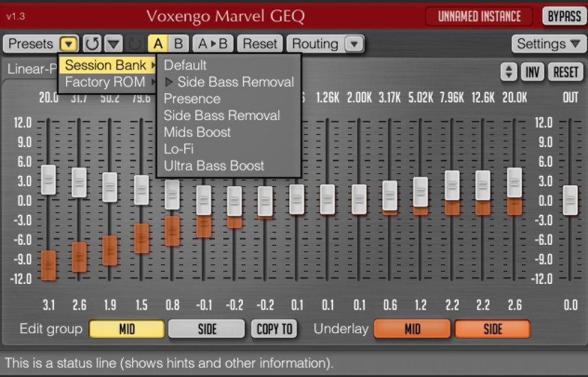
Task: Click the greyed redo arrow icon
Action: click(x=135, y=44)
